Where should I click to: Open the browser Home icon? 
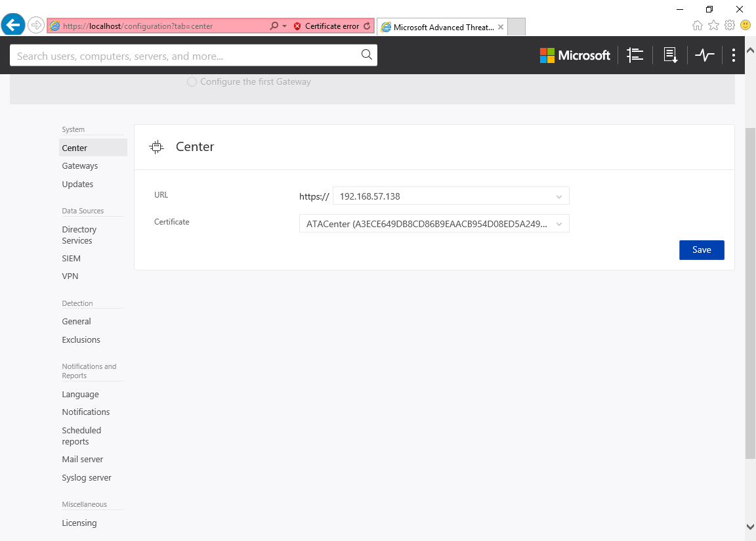[697, 25]
